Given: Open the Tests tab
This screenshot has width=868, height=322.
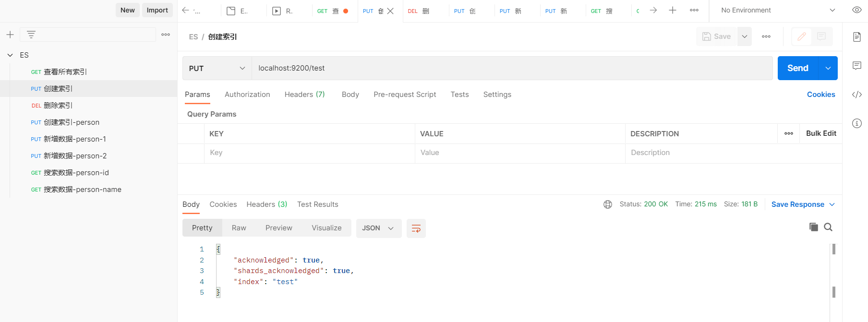Looking at the screenshot, I should click(x=459, y=95).
